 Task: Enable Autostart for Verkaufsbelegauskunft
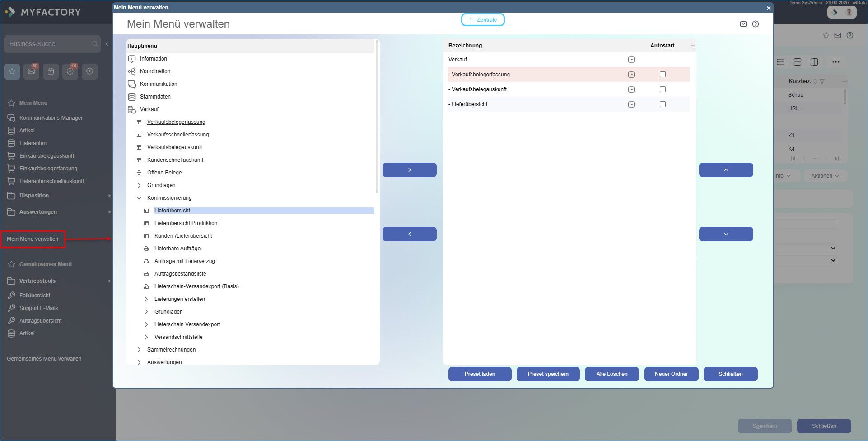663,89
